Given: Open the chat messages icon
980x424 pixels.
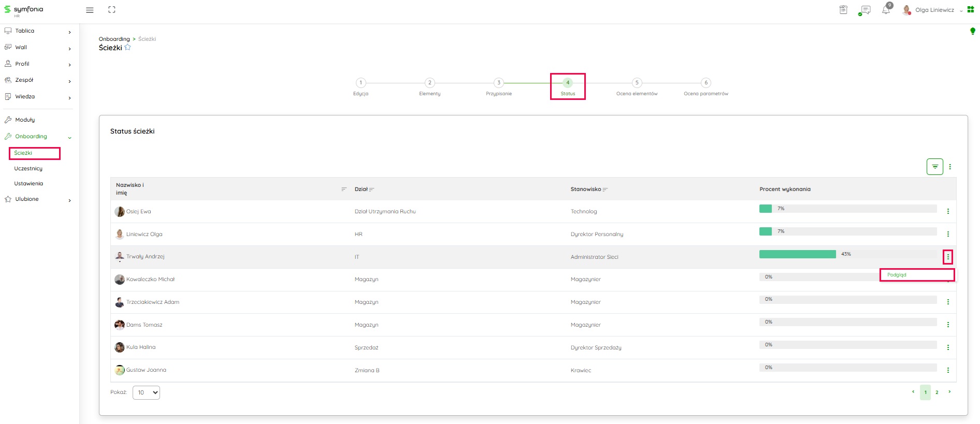Looking at the screenshot, I should click(864, 10).
